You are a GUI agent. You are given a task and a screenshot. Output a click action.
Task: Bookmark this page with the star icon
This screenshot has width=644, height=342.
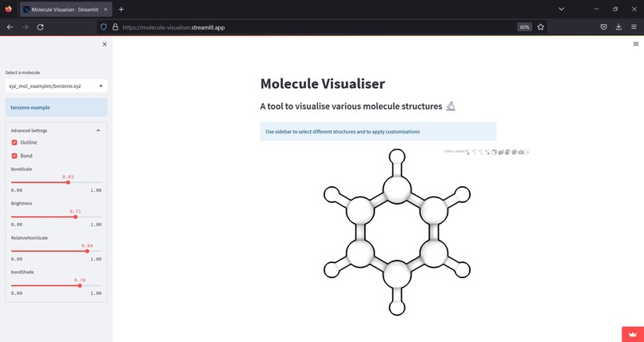click(x=540, y=27)
